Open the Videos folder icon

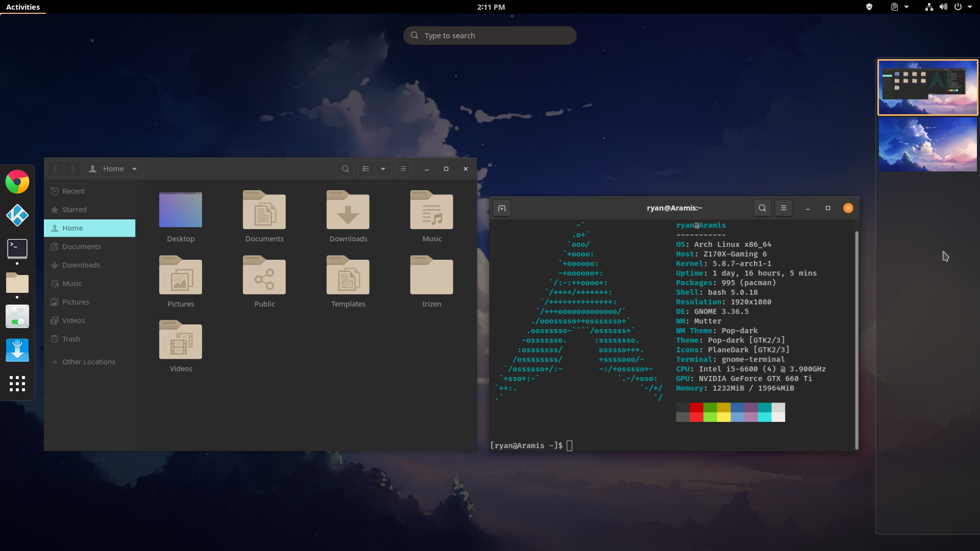(181, 340)
